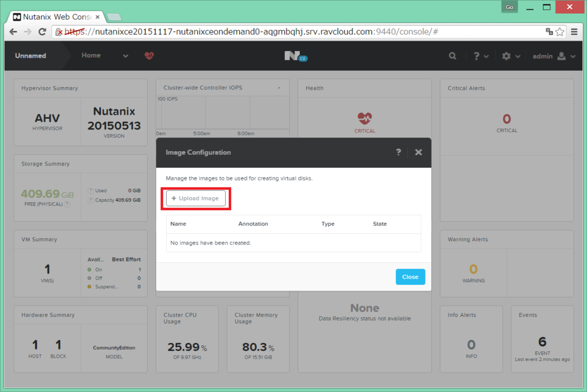Open the admin user menu

[x=554, y=56]
